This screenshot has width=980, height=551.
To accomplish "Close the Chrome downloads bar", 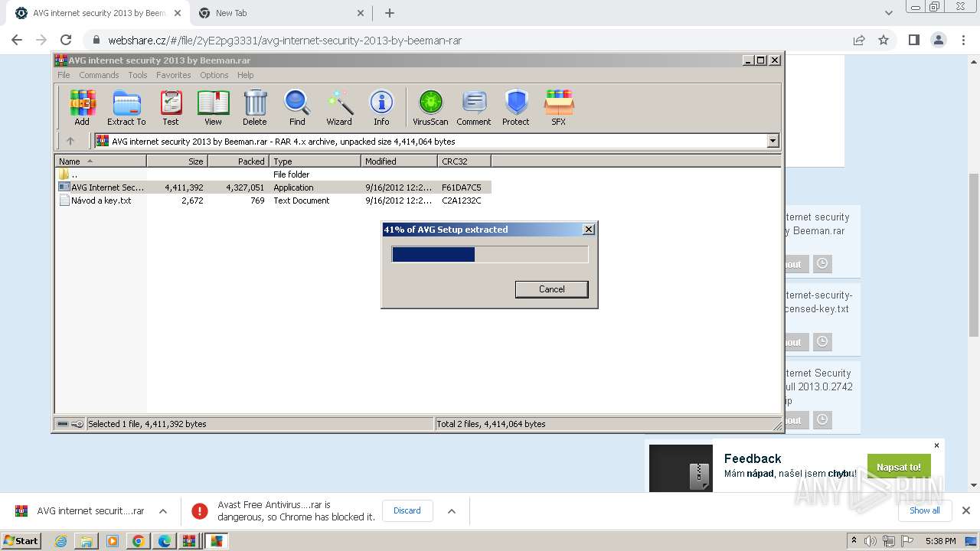I will (x=966, y=510).
